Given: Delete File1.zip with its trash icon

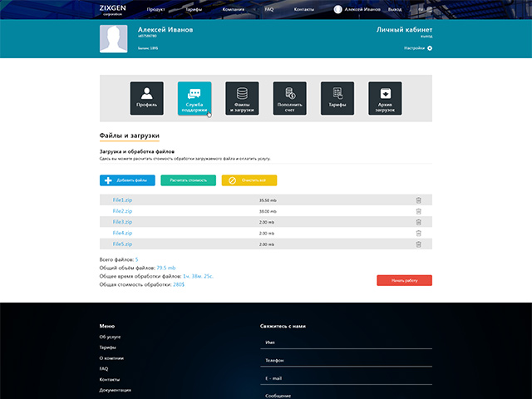Looking at the screenshot, I should pyautogui.click(x=419, y=200).
